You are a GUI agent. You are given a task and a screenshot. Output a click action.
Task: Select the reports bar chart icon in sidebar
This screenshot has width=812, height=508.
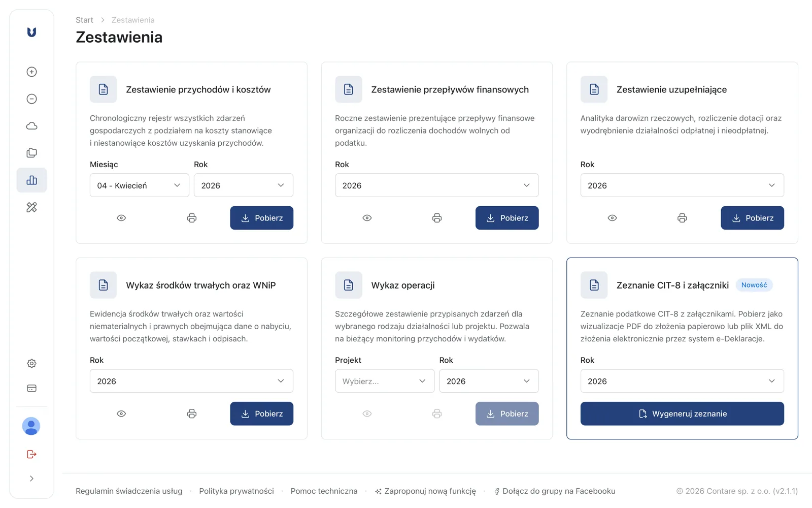point(31,180)
